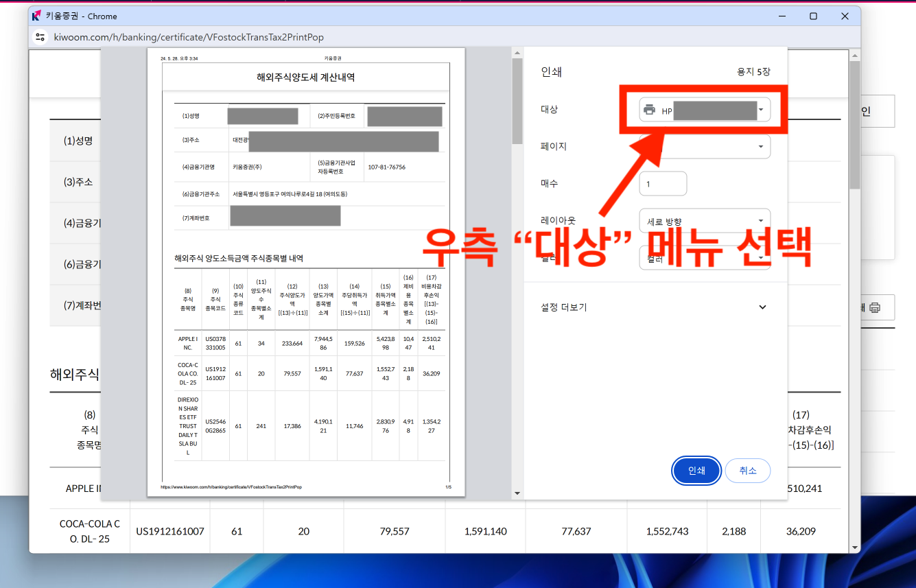Click the caret arrow on the 레이아웃 selector
Viewport: 916px width, 588px height.
click(760, 220)
